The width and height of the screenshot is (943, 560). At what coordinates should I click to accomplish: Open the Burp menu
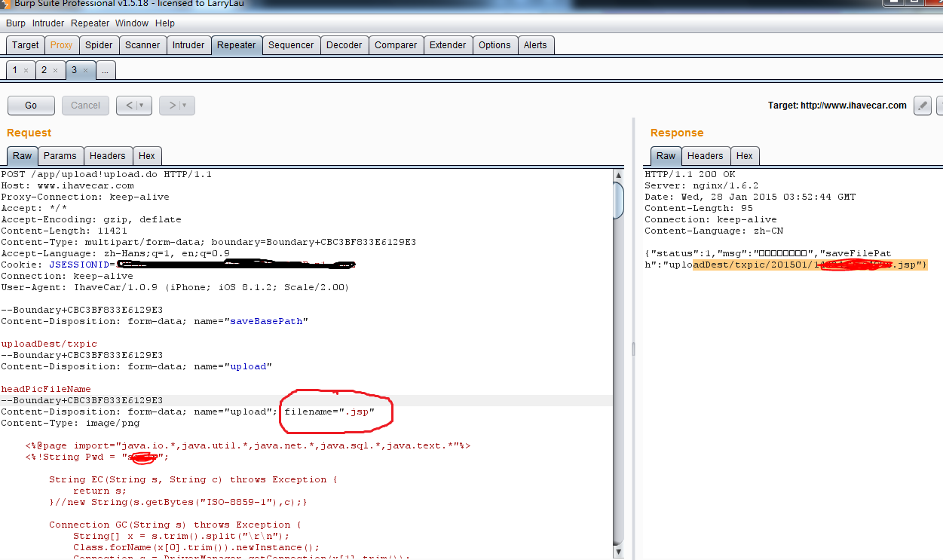point(16,23)
